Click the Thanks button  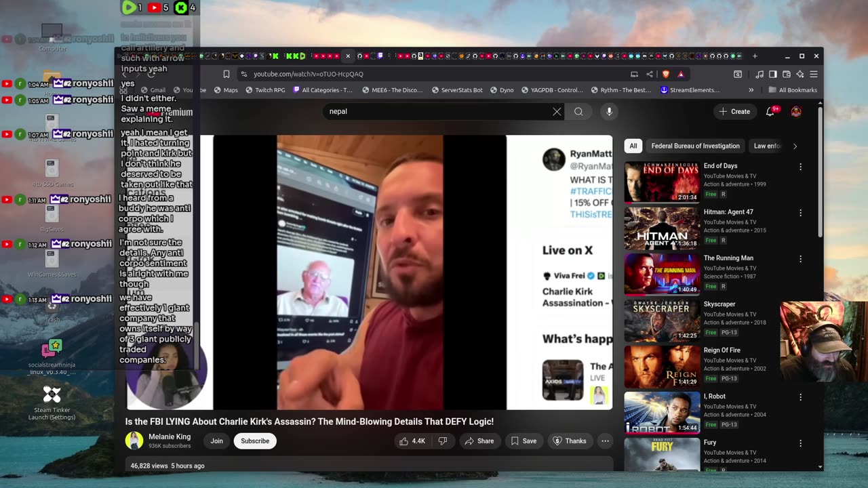pyautogui.click(x=570, y=441)
